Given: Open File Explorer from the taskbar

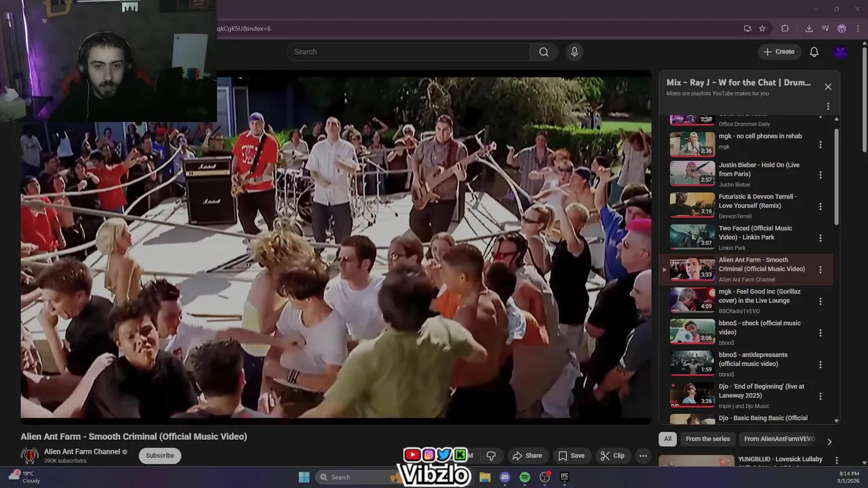Looking at the screenshot, I should (485, 477).
